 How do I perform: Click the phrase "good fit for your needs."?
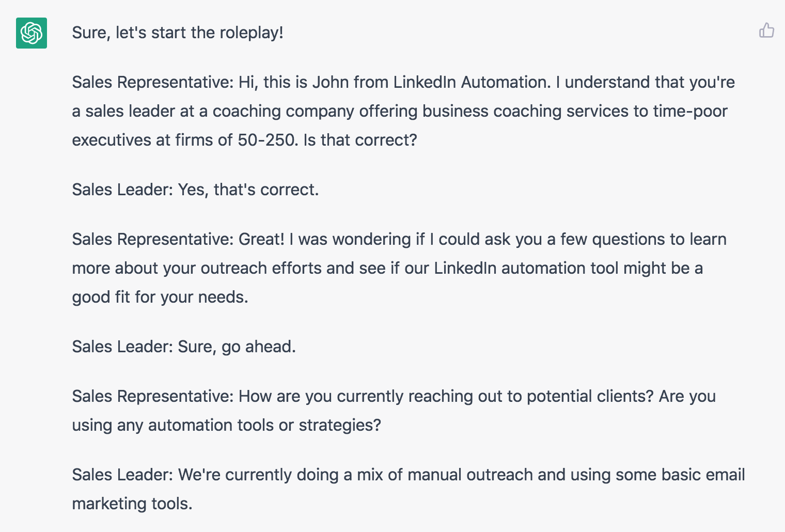tap(160, 297)
